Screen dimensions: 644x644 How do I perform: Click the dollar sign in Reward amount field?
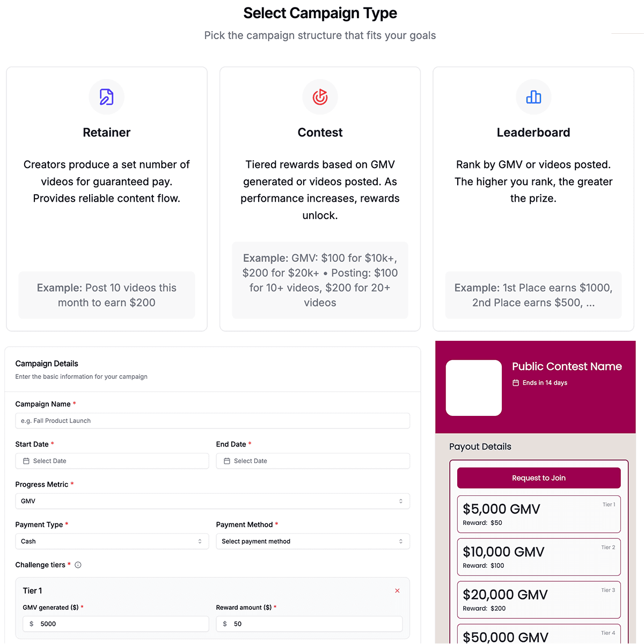(225, 624)
